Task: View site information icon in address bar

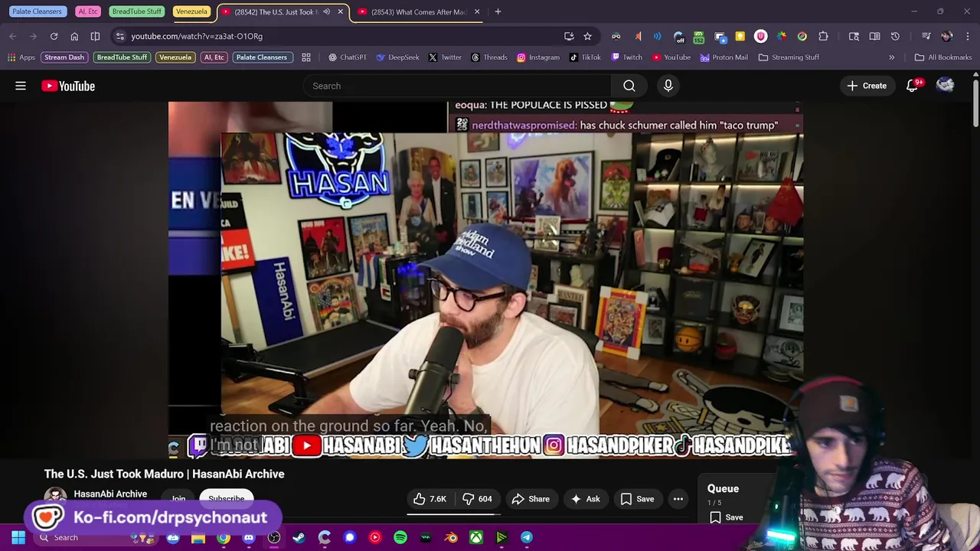Action: pyautogui.click(x=119, y=36)
